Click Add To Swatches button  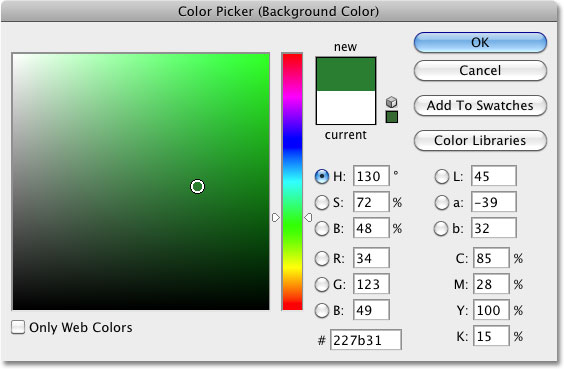click(x=480, y=105)
